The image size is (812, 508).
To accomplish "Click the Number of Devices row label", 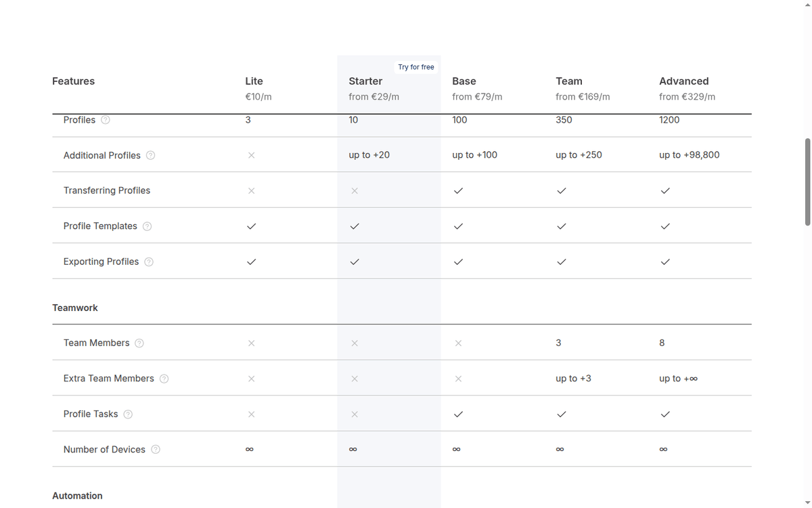I will (x=104, y=450).
